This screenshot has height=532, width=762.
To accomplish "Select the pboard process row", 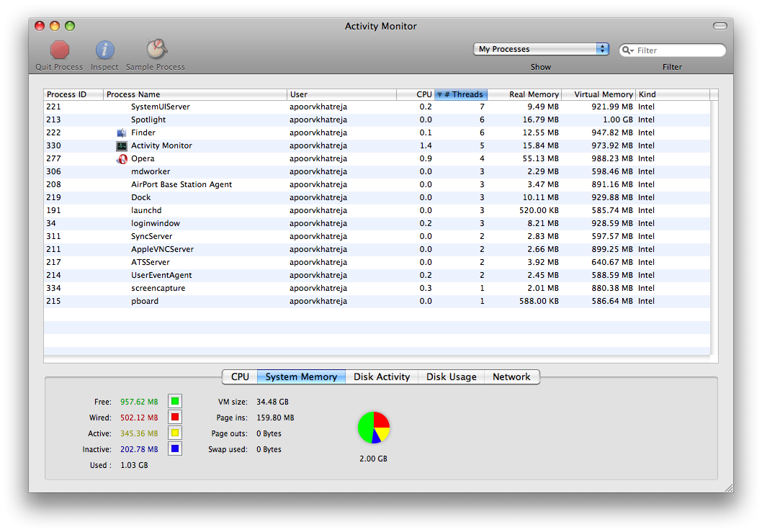I will (377, 301).
